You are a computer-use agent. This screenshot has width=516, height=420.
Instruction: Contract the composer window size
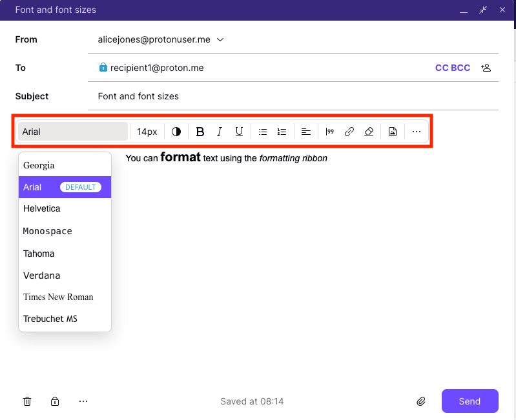[x=483, y=10]
